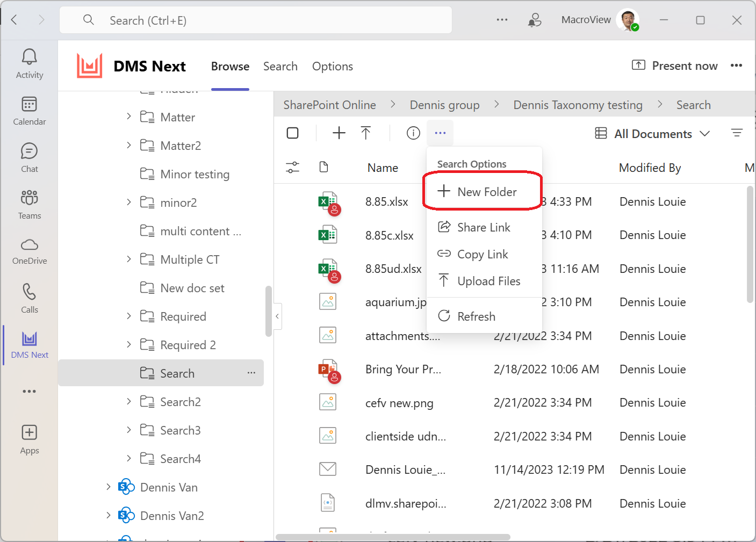Expand the Search2 folder

[x=128, y=401]
